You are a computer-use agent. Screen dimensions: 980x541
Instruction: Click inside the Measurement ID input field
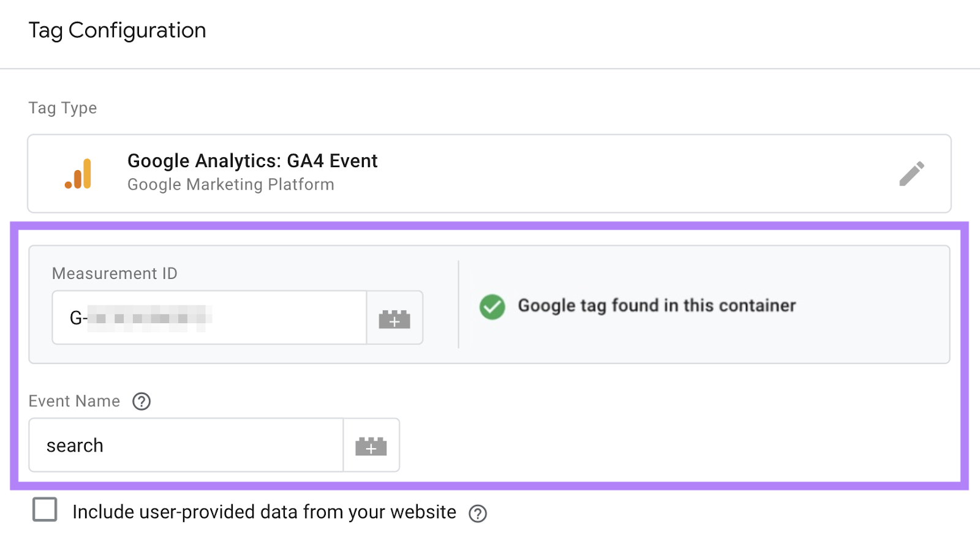208,318
